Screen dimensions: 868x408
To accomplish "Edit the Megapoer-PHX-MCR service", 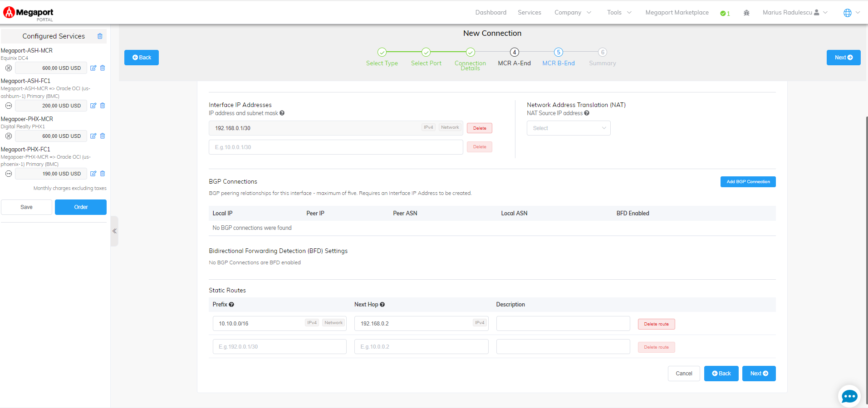I will 93,136.
